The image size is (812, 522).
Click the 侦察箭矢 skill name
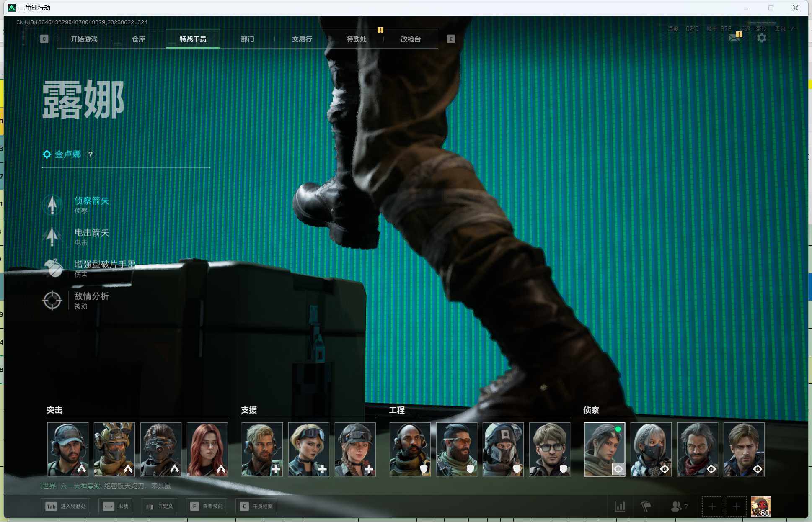coord(92,201)
